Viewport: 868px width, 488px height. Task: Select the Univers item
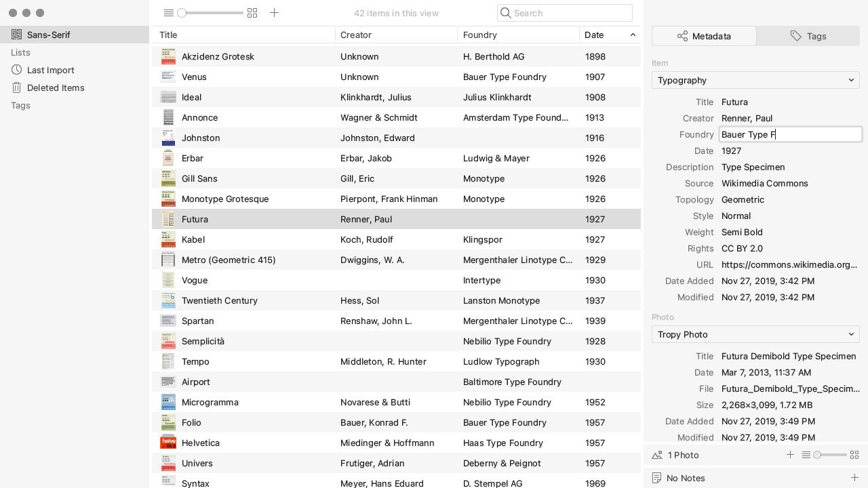[x=396, y=463]
